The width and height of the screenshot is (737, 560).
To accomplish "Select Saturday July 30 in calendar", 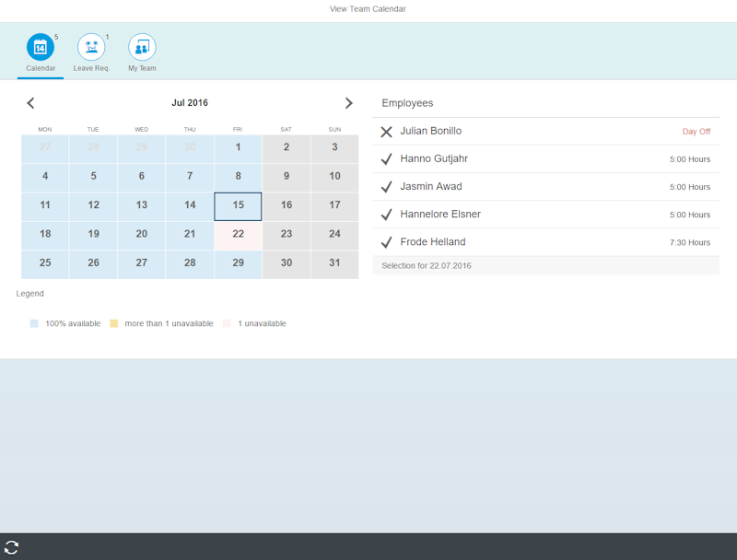I will [287, 263].
